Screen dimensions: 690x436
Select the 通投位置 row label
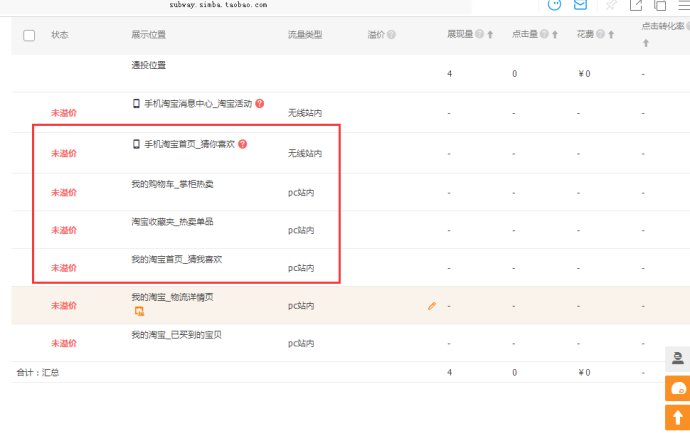[x=149, y=65]
